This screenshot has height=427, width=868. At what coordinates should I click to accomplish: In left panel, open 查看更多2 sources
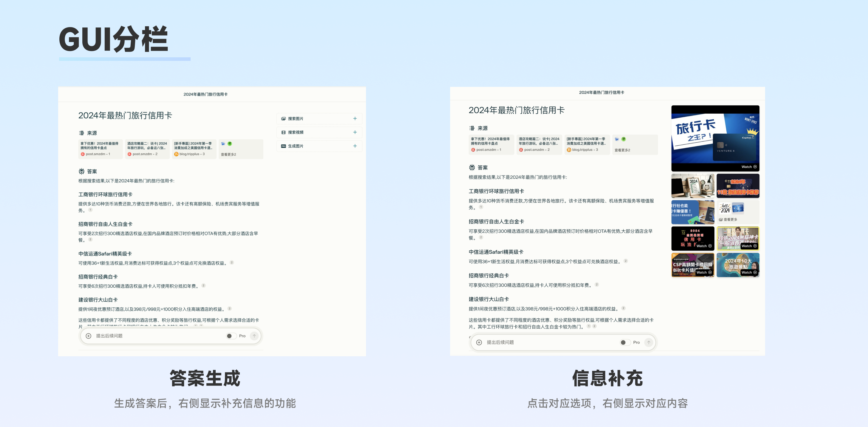coord(241,149)
